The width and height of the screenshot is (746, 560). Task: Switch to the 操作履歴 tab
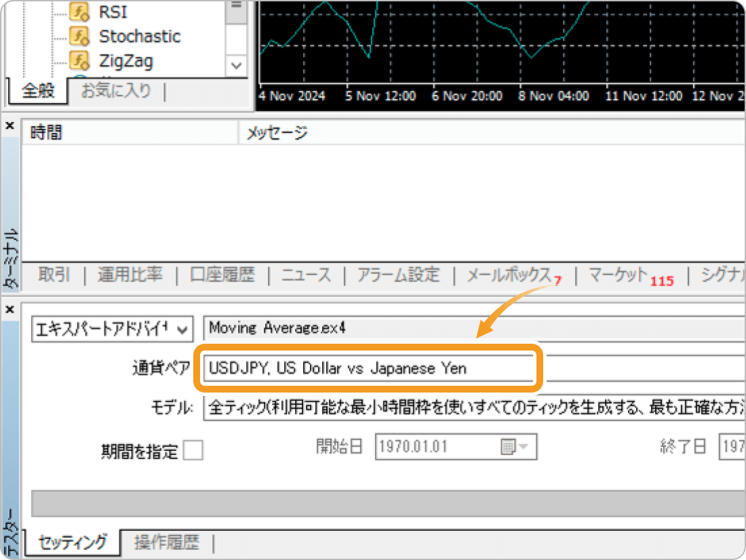pos(167,542)
